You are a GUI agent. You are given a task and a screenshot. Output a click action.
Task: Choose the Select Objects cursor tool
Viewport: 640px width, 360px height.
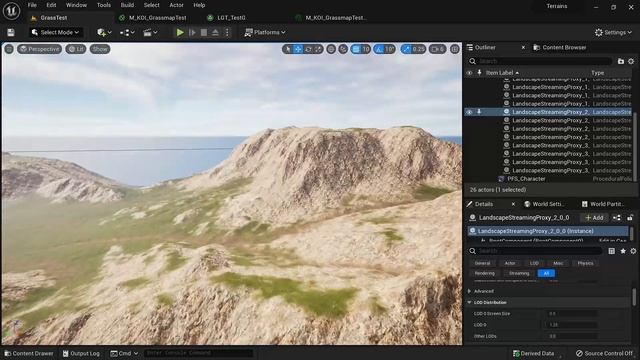point(288,49)
